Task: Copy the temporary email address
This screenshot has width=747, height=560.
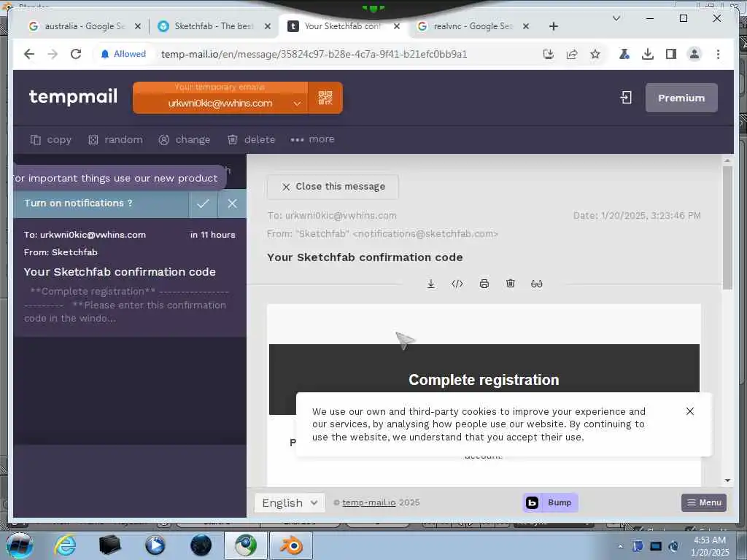Action: 51,139
